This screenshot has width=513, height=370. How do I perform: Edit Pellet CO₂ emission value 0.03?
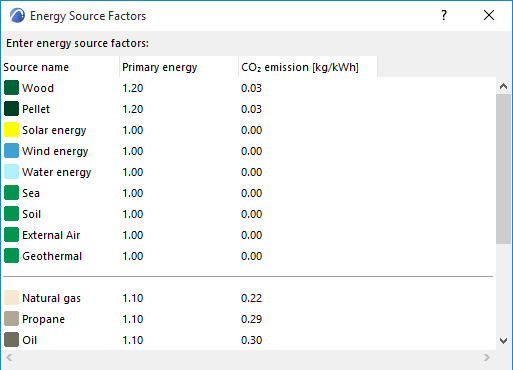tap(252, 109)
